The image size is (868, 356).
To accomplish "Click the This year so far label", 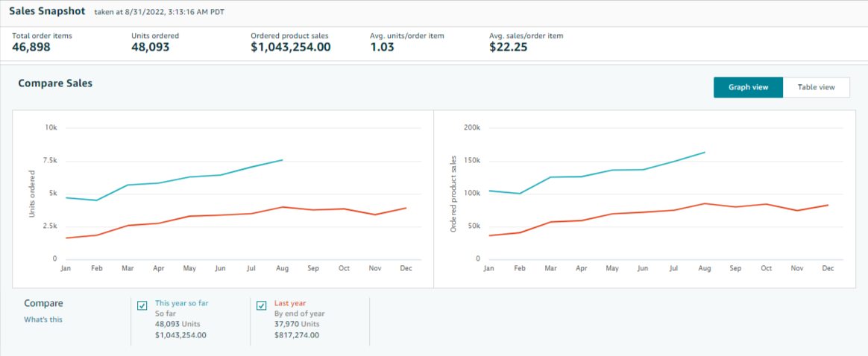I will [181, 303].
